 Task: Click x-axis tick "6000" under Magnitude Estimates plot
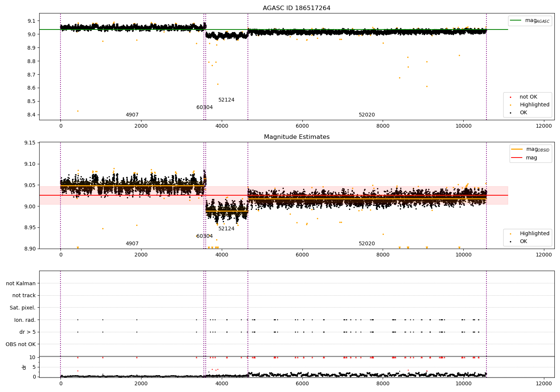302,255
